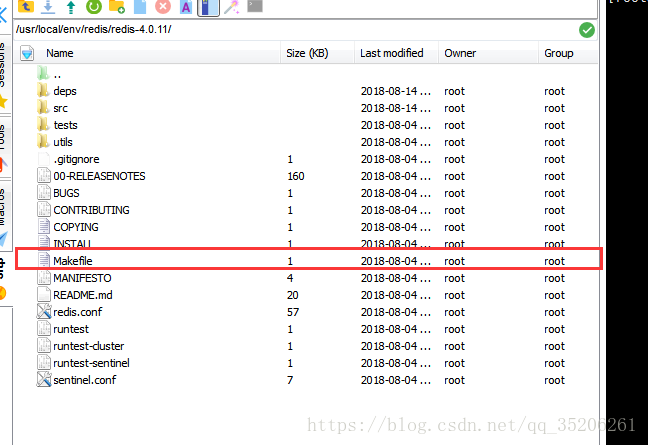Click the COPYING document icon
Screen dimensions: 648x445
[44, 226]
